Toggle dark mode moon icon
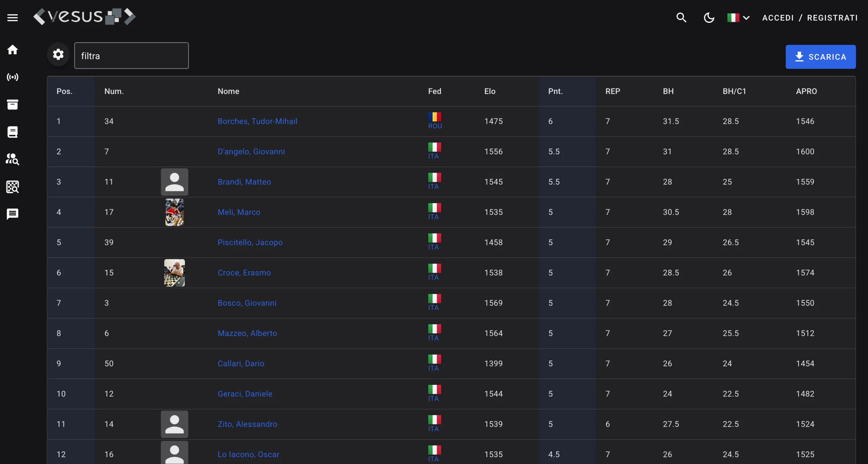The height and width of the screenshot is (464, 868). 709,18
